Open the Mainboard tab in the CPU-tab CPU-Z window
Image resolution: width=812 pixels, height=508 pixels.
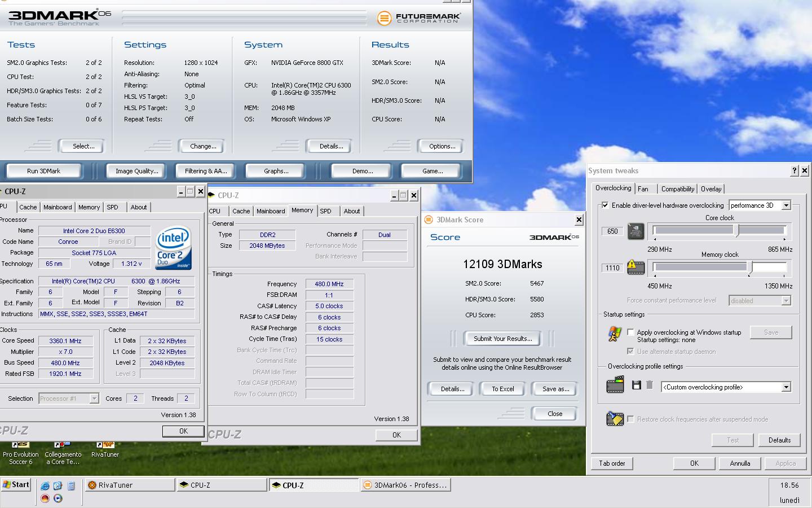point(58,207)
